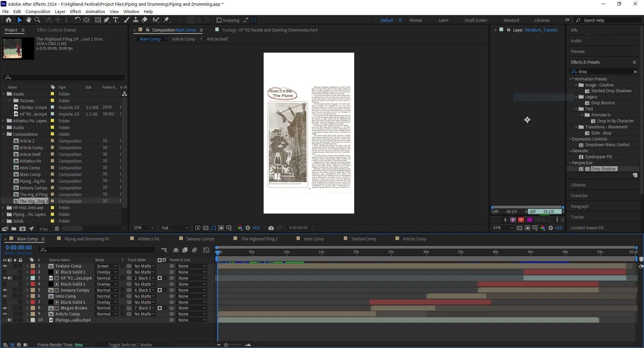Enable the Snapping checkbox
644x348 pixels.
[219, 20]
